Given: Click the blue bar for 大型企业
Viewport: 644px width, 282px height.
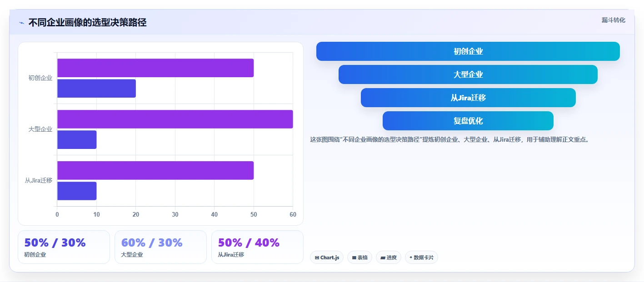Looking at the screenshot, I should [x=77, y=139].
